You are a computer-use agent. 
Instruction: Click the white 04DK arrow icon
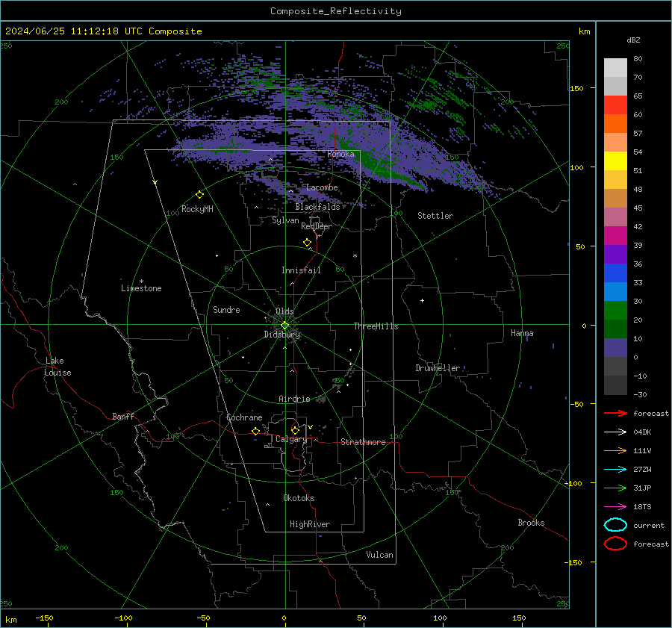pos(615,432)
